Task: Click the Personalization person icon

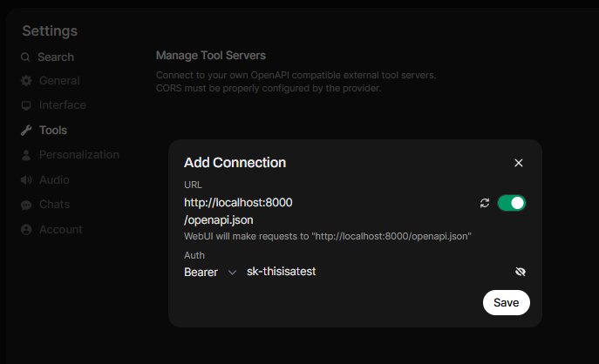Action: (x=26, y=155)
